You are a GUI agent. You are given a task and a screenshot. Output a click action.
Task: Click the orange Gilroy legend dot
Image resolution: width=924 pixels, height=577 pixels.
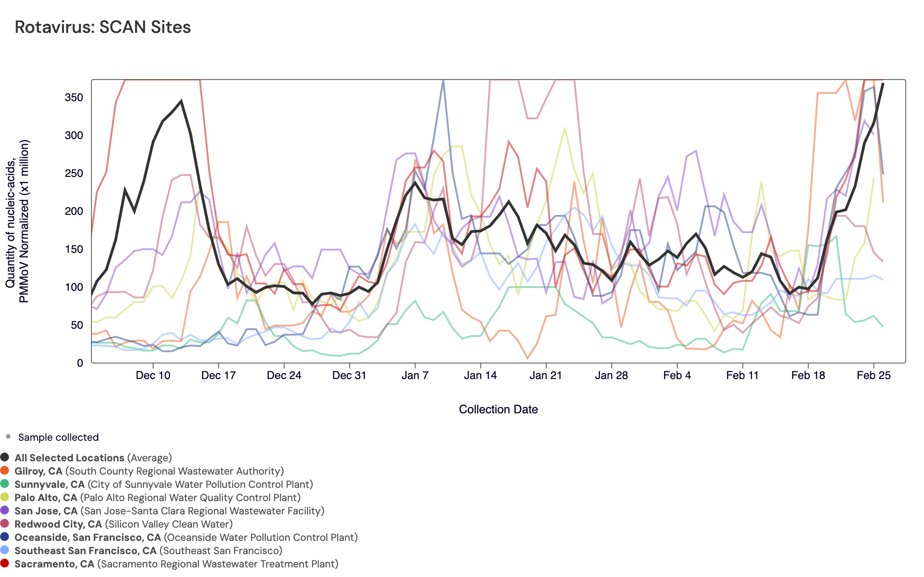[5, 470]
